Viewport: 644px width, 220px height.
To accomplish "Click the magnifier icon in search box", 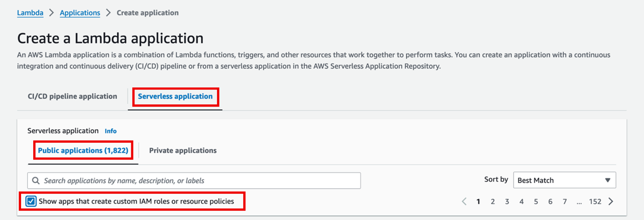I will coord(36,180).
